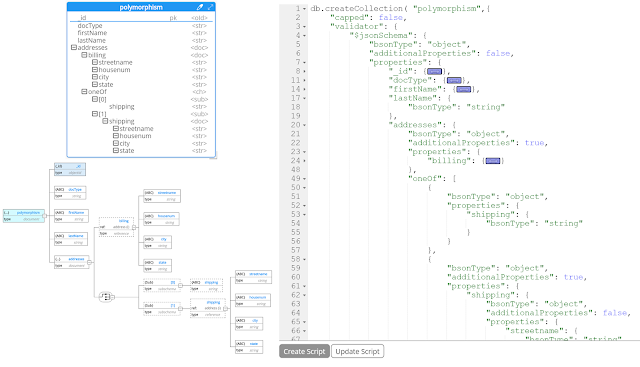The height and width of the screenshot is (367, 640).
Task: Select the docType node in the diagram
Action: tap(70, 193)
